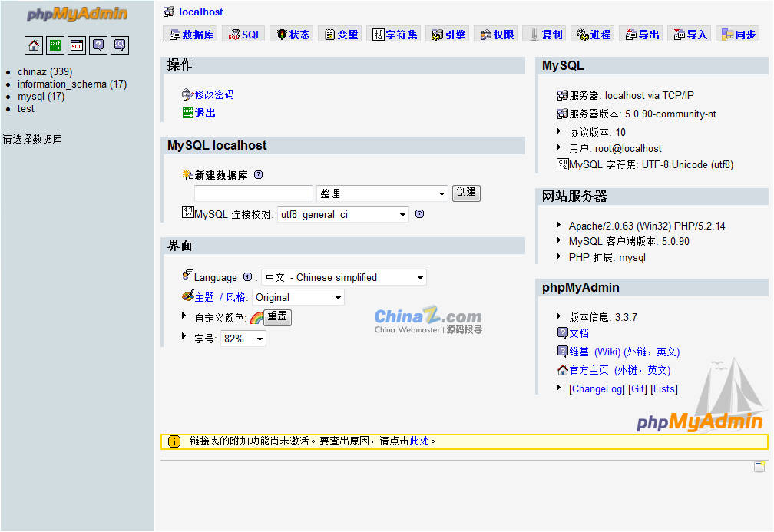This screenshot has width=774, height=532.
Task: Select the test database
Action: pos(25,108)
